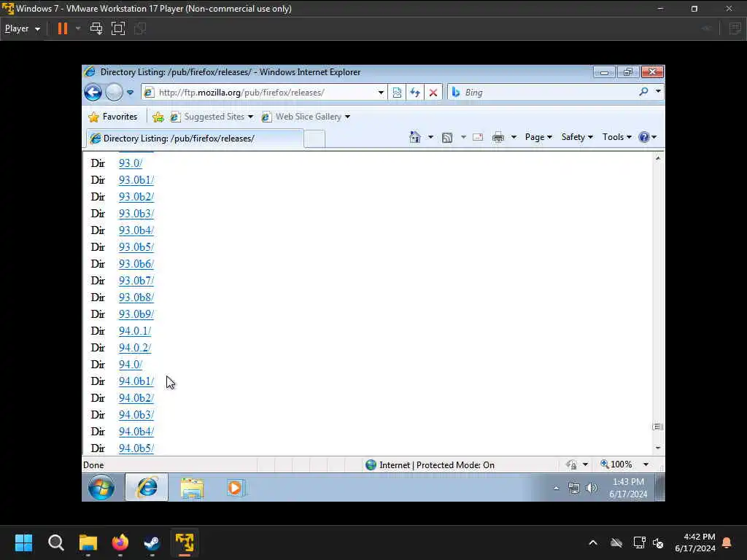
Task: Open the 93.0/ directory link
Action: 131,163
